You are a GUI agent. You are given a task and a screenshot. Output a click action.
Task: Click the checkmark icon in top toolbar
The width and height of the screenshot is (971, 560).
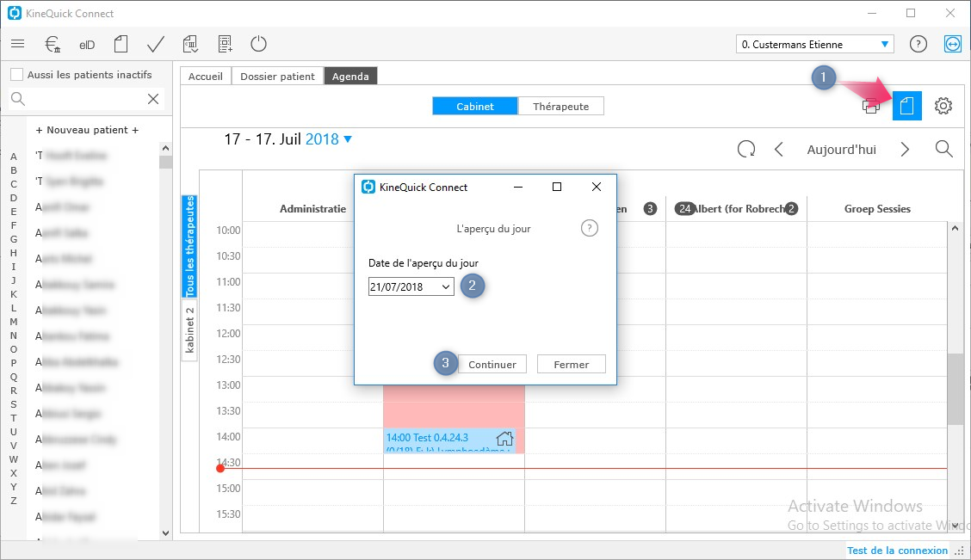click(156, 44)
